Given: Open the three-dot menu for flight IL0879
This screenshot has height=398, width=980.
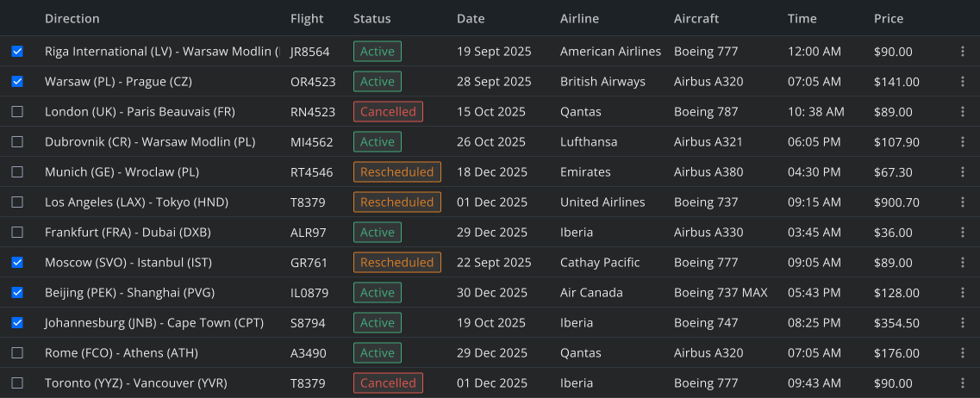Looking at the screenshot, I should click(963, 292).
